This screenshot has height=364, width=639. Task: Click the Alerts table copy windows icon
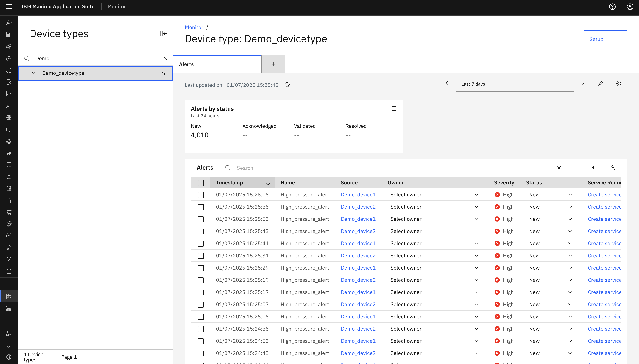[x=594, y=168]
